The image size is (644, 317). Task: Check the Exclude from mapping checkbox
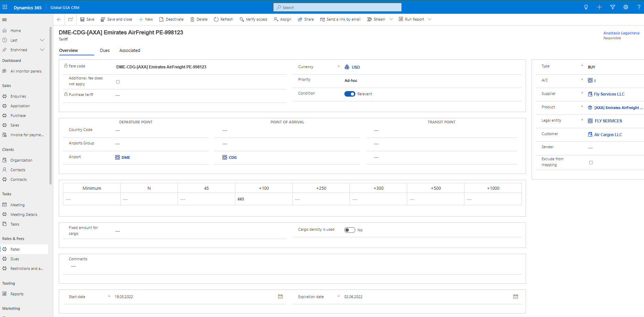point(591,163)
